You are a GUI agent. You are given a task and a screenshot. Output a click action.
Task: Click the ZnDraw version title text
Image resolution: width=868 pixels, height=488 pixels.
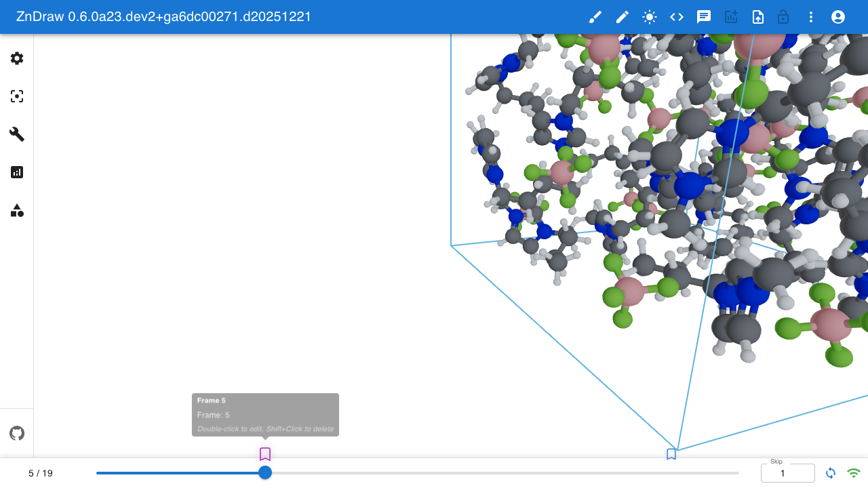tap(163, 17)
